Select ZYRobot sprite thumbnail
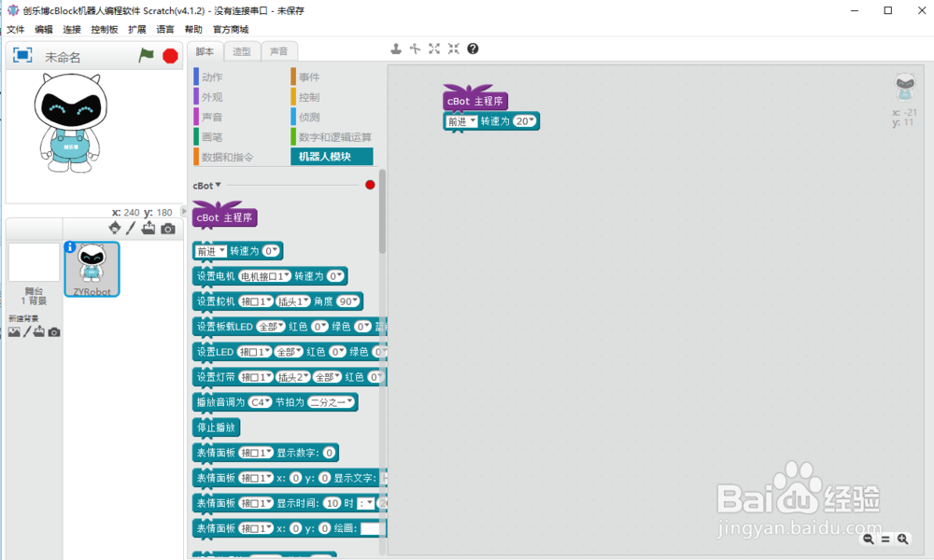934x560 pixels. 92,269
